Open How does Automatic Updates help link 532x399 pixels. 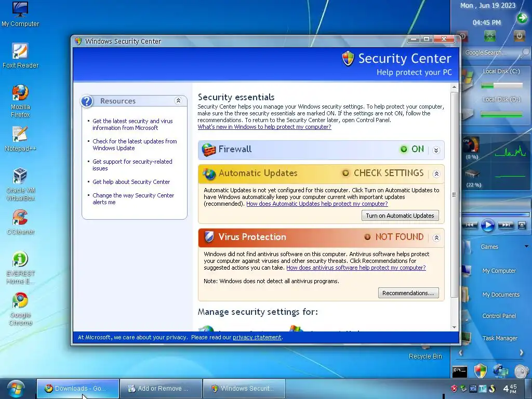317,204
